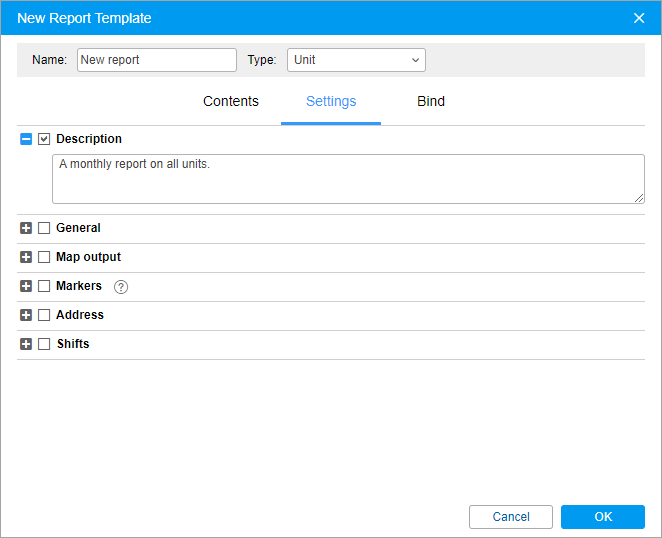Open the Markers help question icon
The width and height of the screenshot is (662, 538).
tap(121, 287)
